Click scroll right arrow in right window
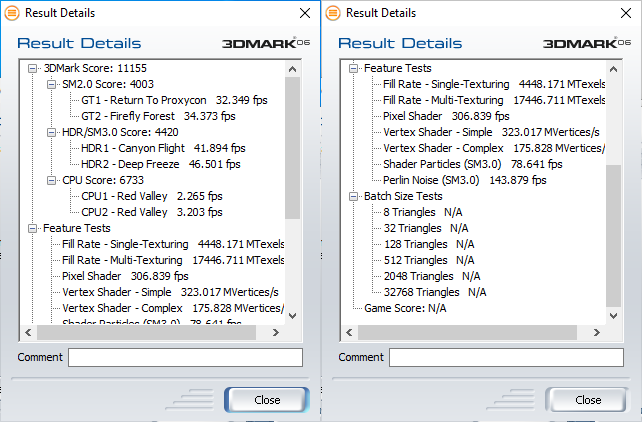 [x=597, y=332]
